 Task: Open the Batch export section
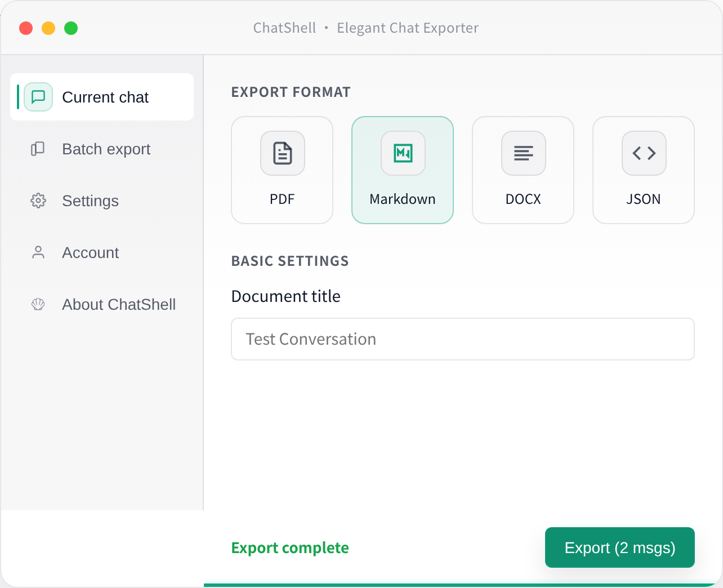click(105, 149)
